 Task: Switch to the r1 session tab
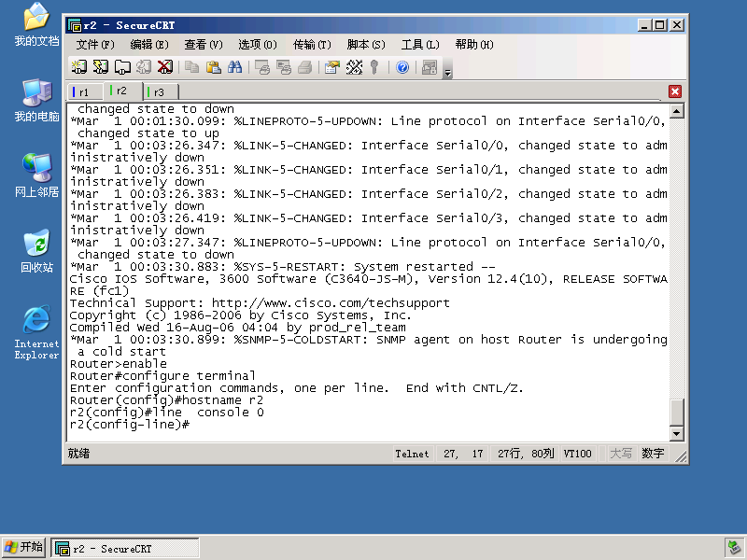[x=84, y=91]
